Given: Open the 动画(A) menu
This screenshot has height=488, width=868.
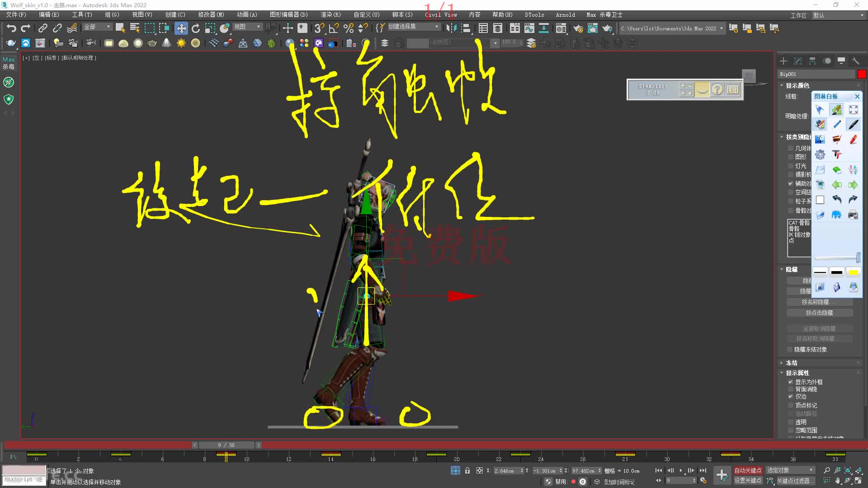Looking at the screenshot, I should [247, 15].
